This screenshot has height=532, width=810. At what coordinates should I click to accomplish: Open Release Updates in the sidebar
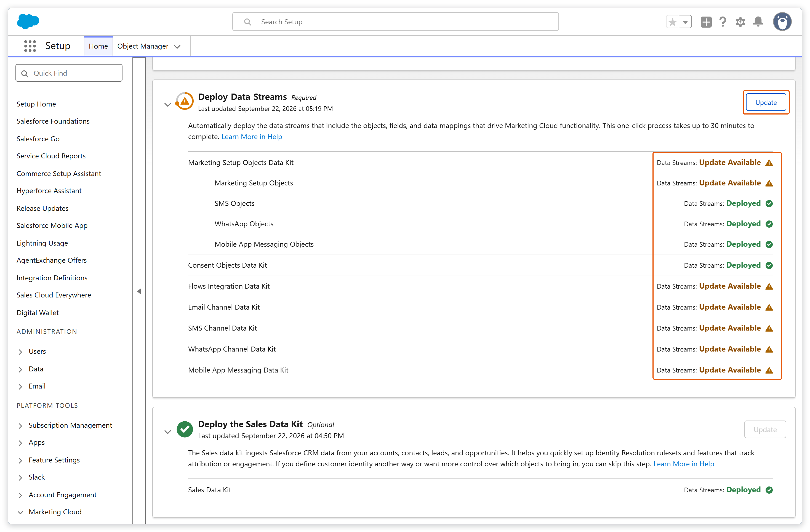[42, 208]
